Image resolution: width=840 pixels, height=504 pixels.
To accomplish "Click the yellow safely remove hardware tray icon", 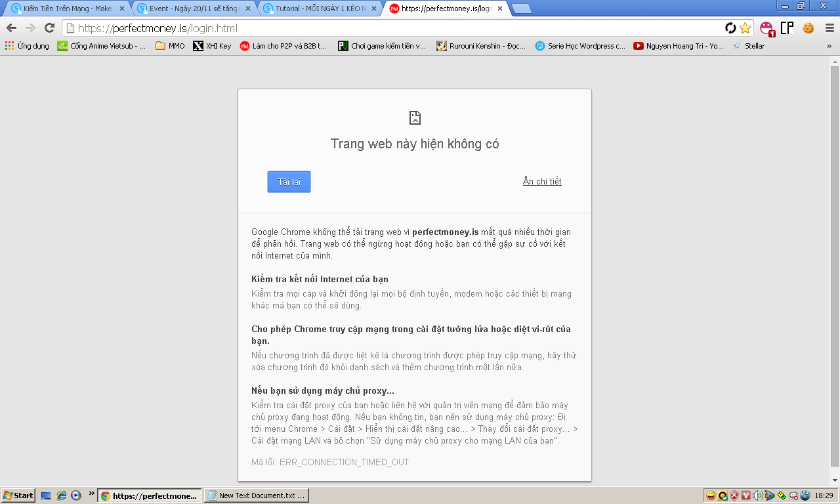I will click(782, 495).
